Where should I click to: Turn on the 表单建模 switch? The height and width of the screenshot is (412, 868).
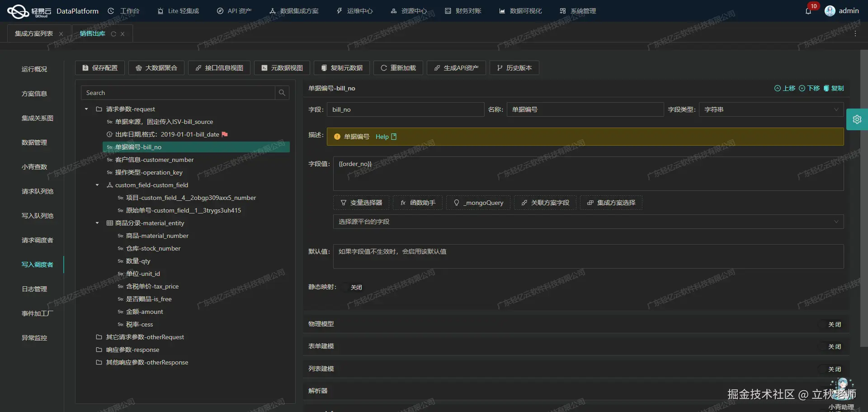834,346
